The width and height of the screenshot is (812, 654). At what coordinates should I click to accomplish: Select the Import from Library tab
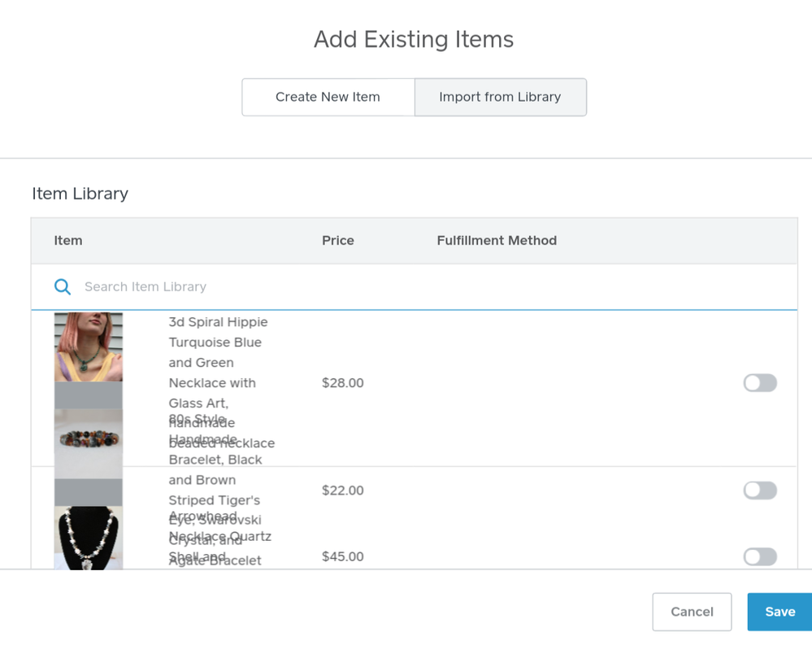[x=500, y=97]
